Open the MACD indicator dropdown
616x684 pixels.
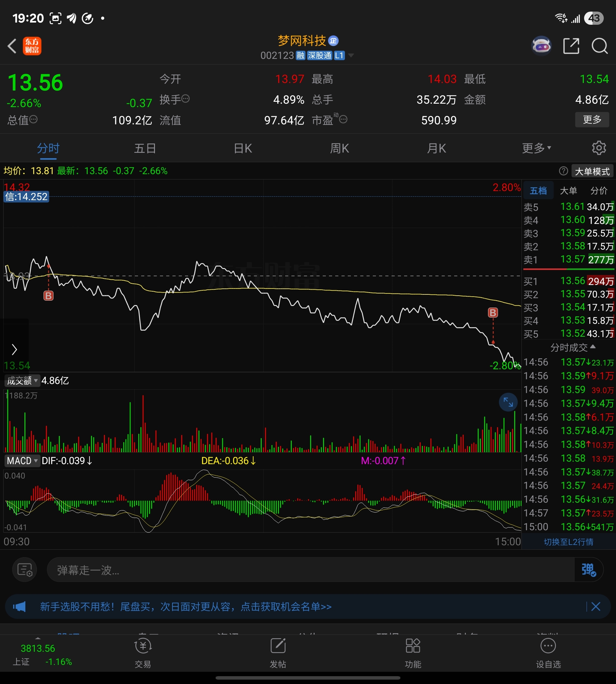pos(22,460)
